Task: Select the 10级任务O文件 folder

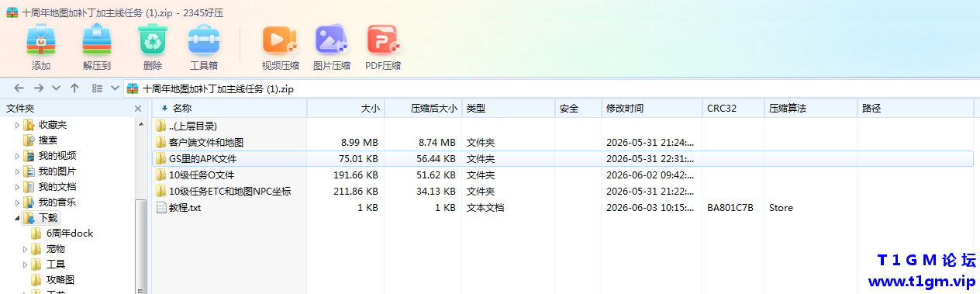Action: [563, 175]
